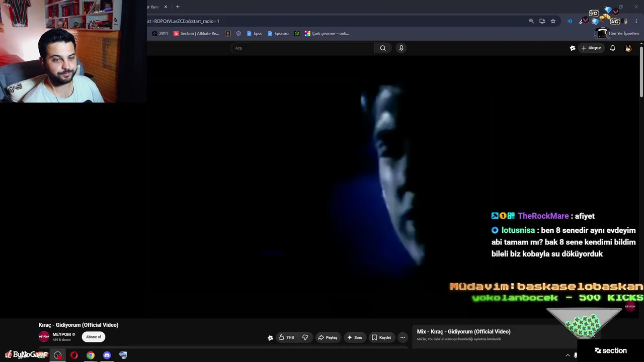
Task: Bookmark this page with the star icon
Action: point(553,21)
